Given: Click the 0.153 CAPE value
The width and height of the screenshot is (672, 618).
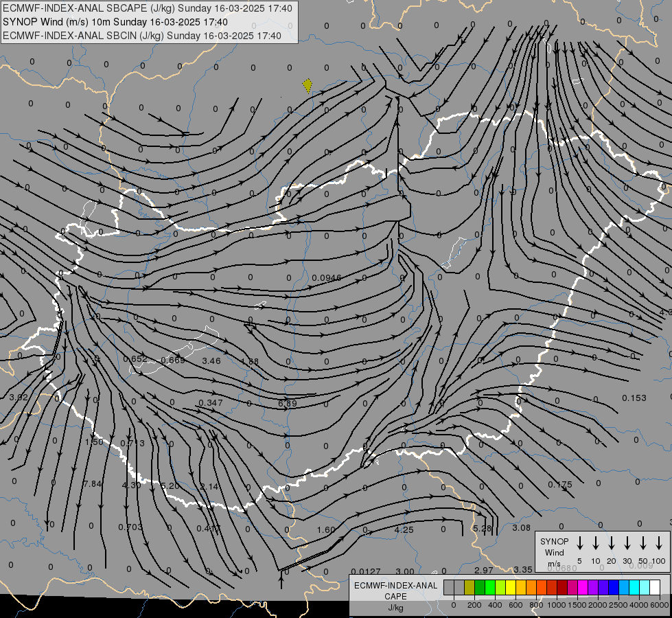Looking at the screenshot, I should (634, 398).
